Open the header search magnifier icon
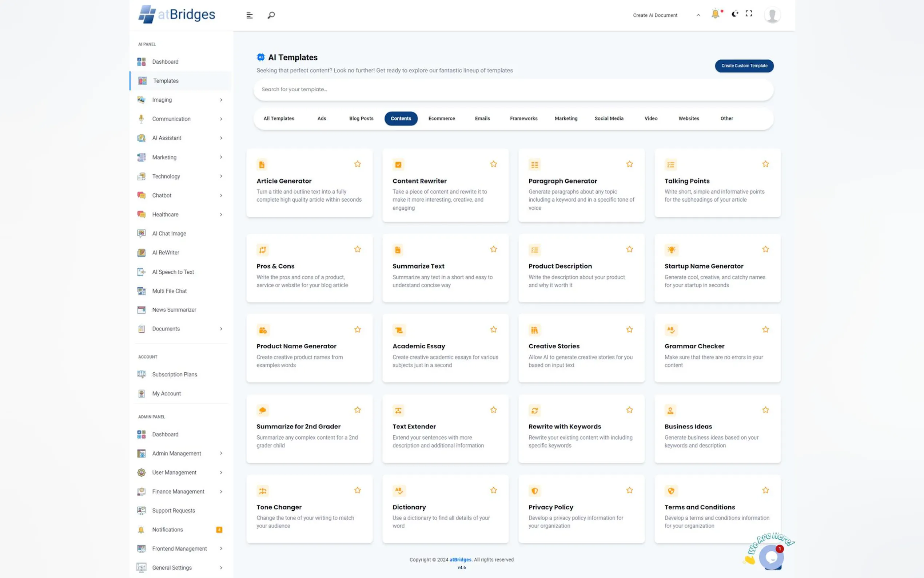Viewport: 924px width, 578px height. click(271, 15)
